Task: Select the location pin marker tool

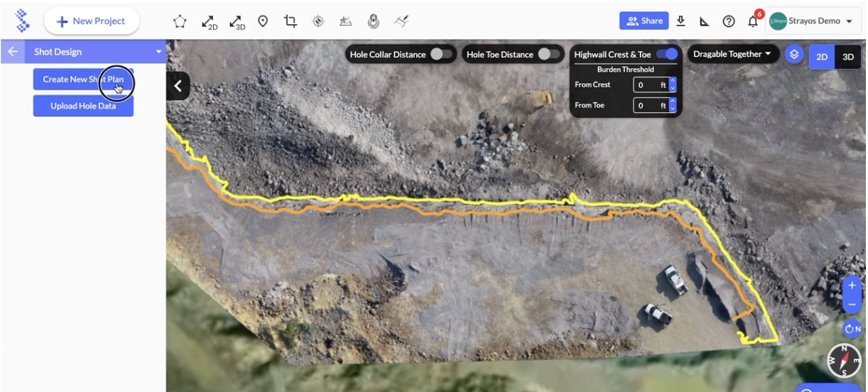Action: [x=262, y=21]
